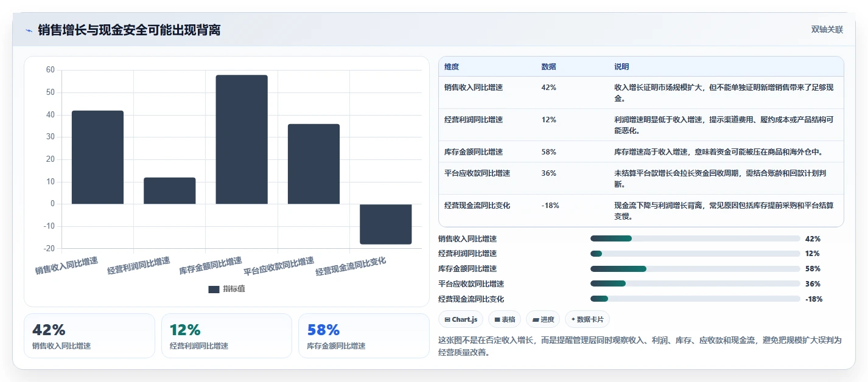This screenshot has width=868, height=382.
Task: Click the 42% label beside the progress bar
Action: 813,239
